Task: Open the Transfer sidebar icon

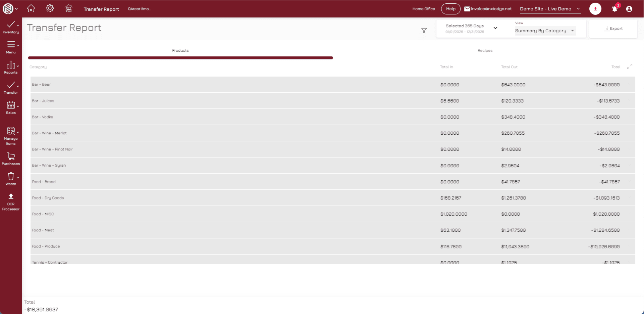Action: pyautogui.click(x=11, y=85)
